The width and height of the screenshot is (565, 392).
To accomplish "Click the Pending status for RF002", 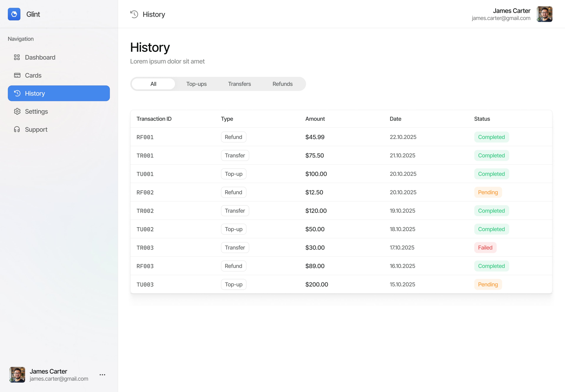I will pos(488,192).
